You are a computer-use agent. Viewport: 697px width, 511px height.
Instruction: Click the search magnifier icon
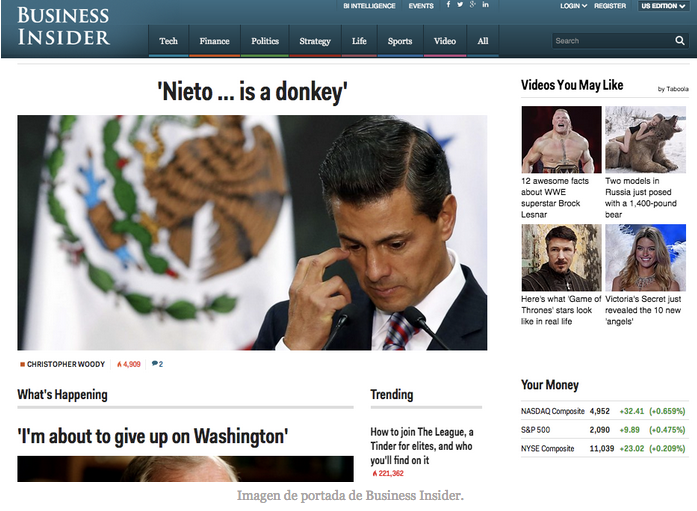click(x=680, y=40)
